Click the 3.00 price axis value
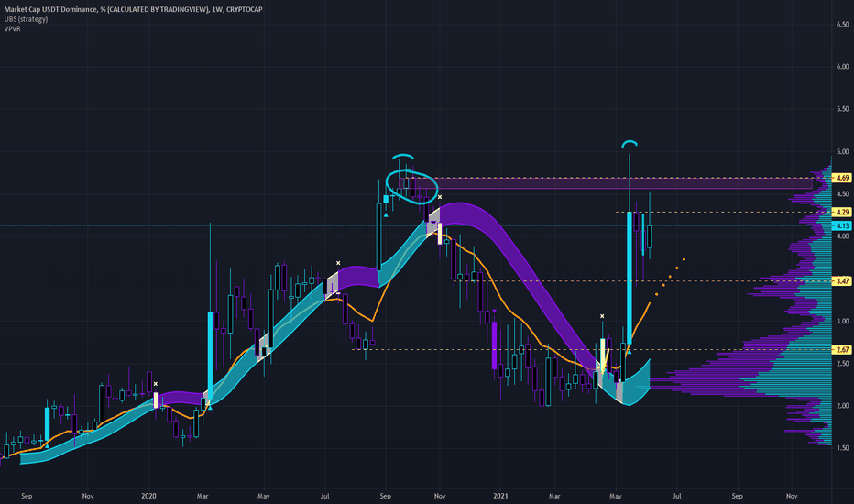This screenshot has height=504, width=854. tap(843, 322)
